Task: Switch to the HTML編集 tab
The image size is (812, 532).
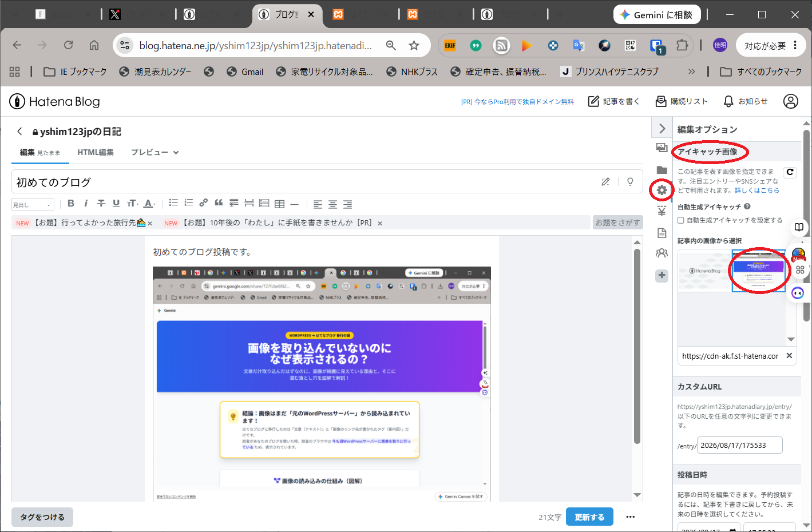Action: pyautogui.click(x=96, y=152)
